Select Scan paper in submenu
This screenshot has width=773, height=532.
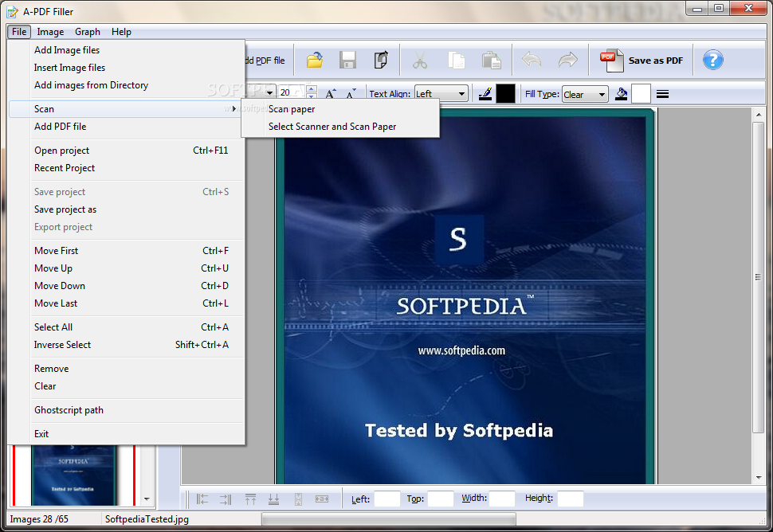340,109
